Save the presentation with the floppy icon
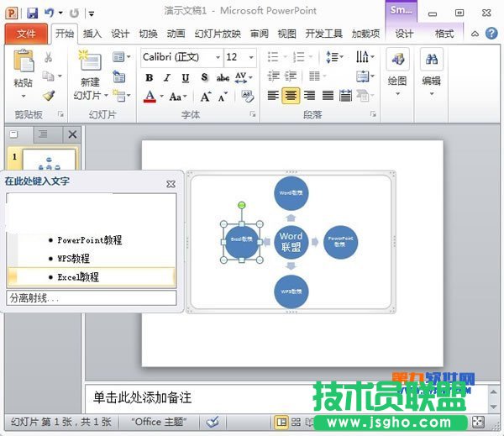 (32, 13)
